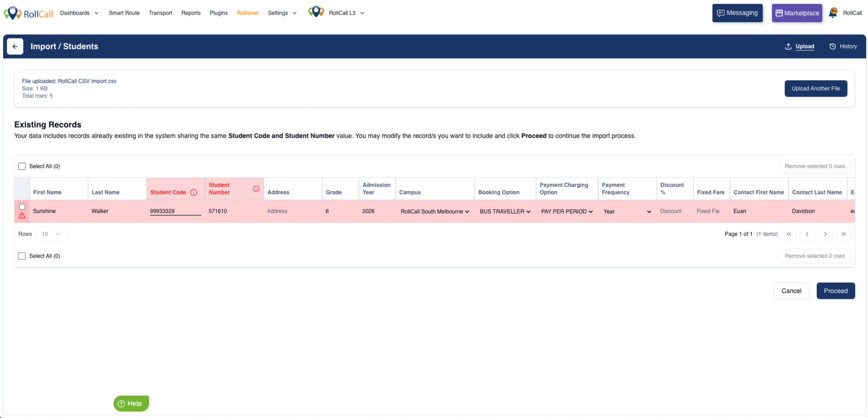Click Upload Another File button
868x418 pixels.
pos(815,88)
